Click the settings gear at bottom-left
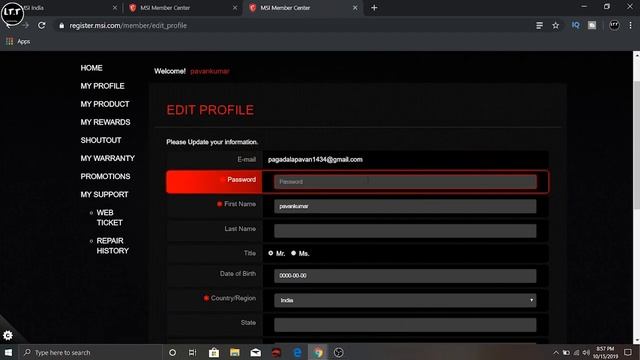 (x=8, y=336)
